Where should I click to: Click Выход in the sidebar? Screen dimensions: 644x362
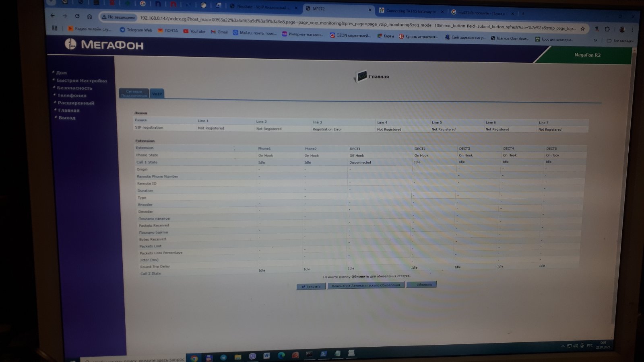[x=67, y=118]
